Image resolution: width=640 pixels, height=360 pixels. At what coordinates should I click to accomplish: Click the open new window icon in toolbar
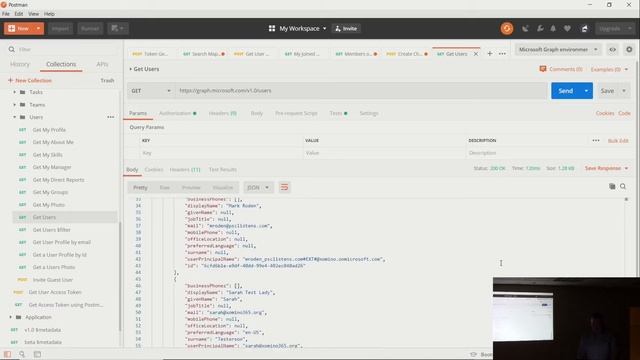tap(118, 29)
